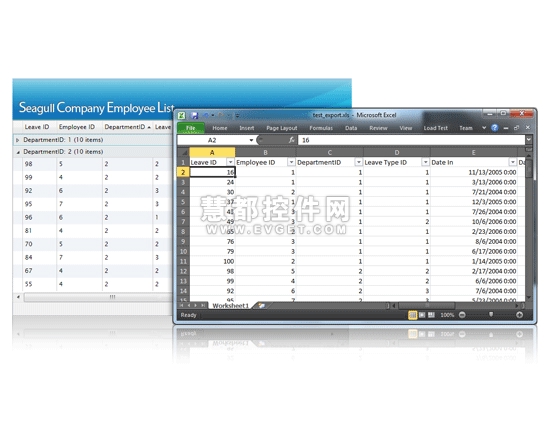Collapse the DepartmentID: 2 group in grid

pos(18,152)
